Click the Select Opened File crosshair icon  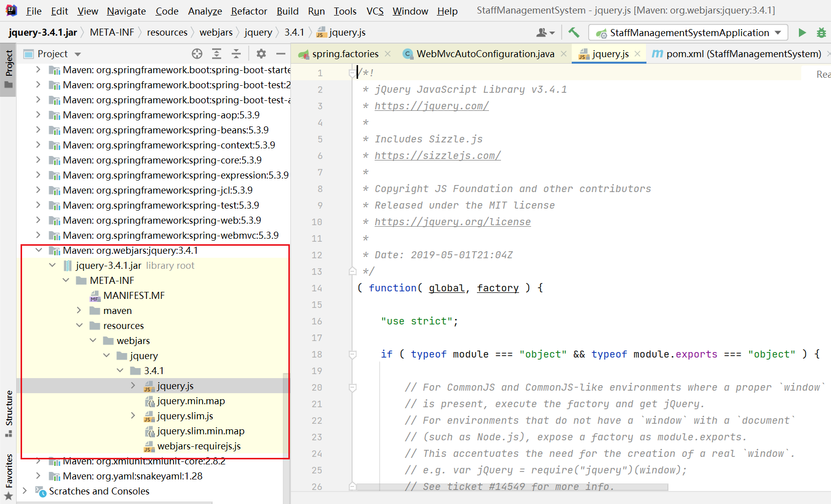(x=197, y=54)
